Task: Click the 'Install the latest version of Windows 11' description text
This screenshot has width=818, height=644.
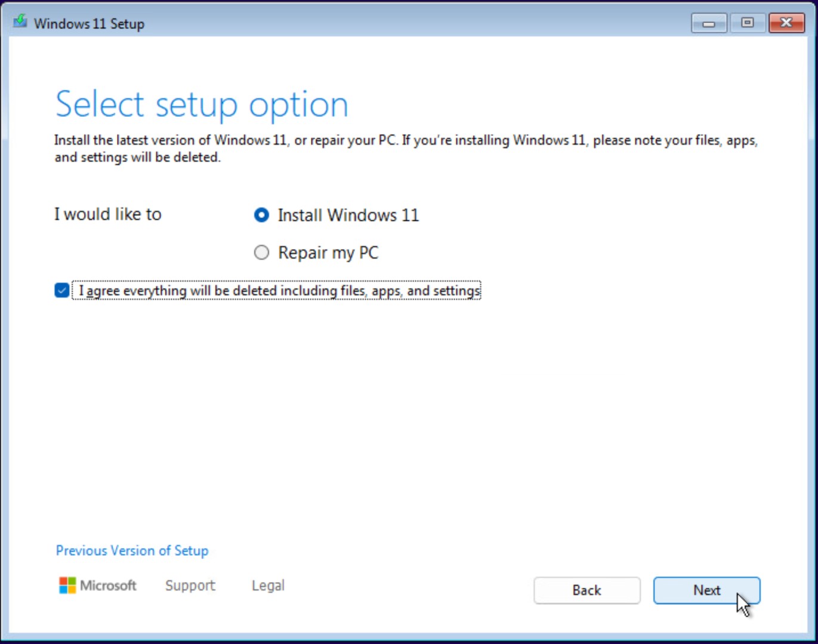Action: pyautogui.click(x=406, y=148)
